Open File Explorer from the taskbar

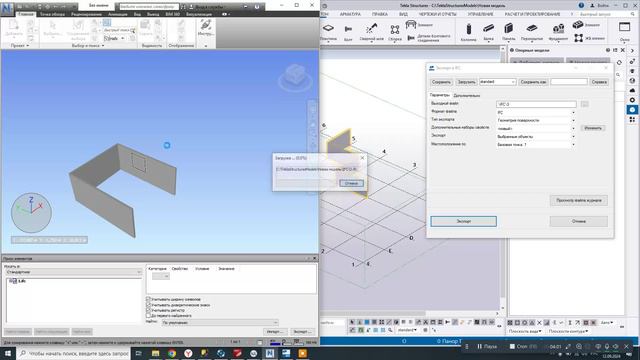point(156,353)
